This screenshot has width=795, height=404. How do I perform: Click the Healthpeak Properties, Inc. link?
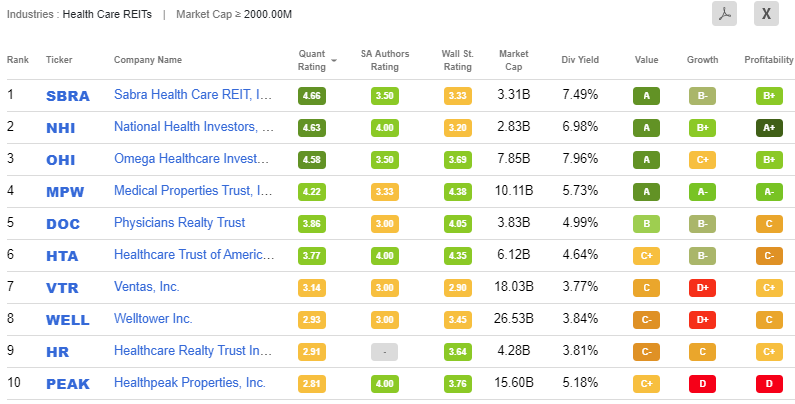coord(190,383)
